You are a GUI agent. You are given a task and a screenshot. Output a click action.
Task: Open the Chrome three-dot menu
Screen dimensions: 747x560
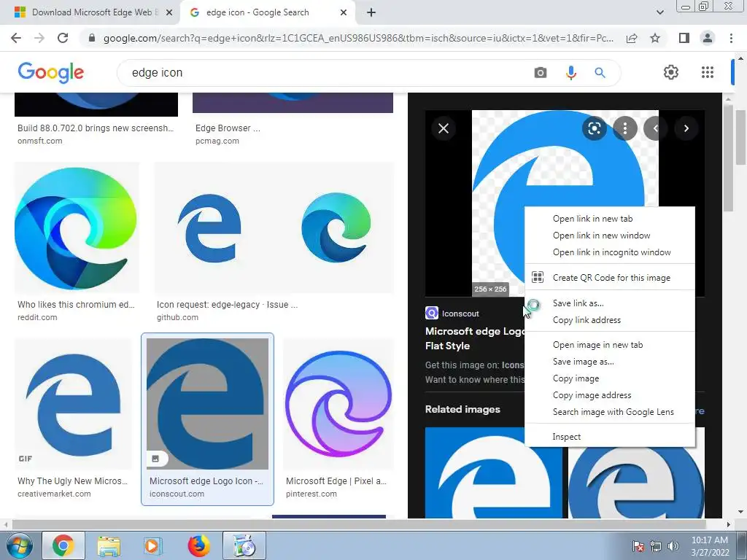pyautogui.click(x=731, y=38)
